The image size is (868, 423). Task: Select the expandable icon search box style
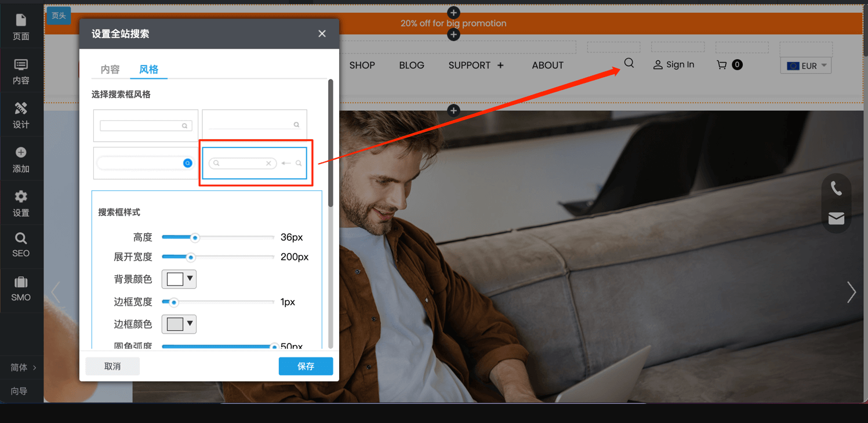(x=255, y=163)
